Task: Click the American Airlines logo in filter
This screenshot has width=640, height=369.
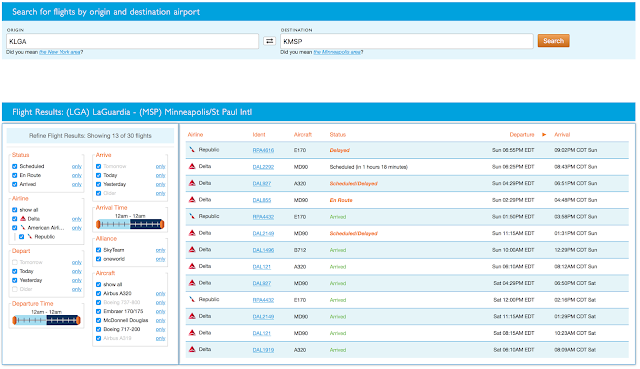Action: 23,228
